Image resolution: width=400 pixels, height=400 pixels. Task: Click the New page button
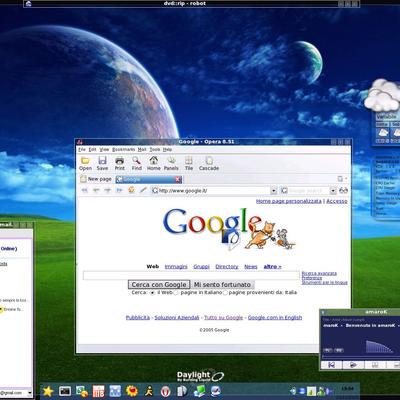[x=96, y=179]
